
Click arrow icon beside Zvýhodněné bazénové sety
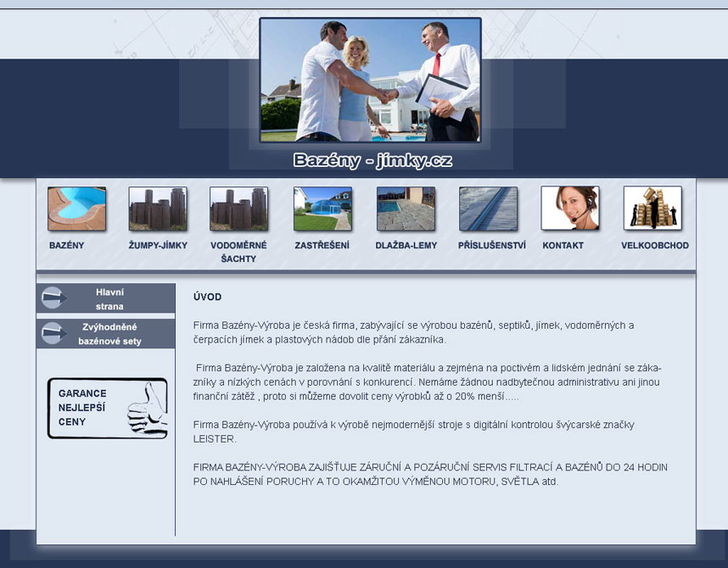coord(53,333)
